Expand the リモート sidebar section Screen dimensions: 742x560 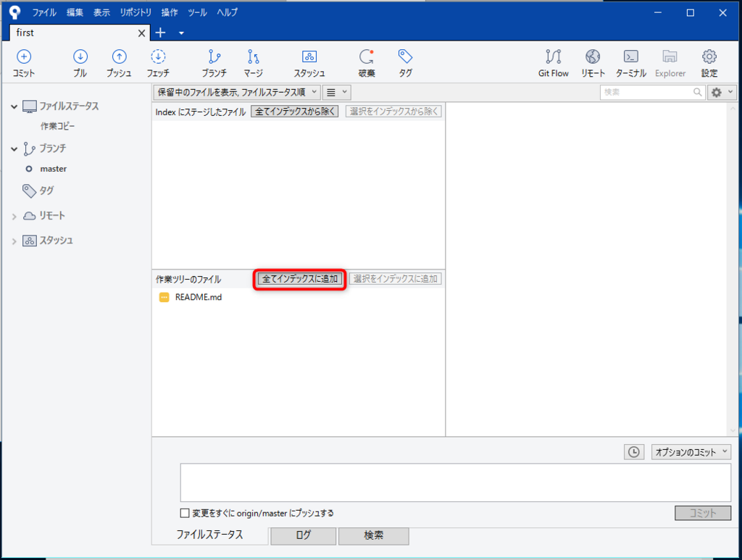[14, 217]
